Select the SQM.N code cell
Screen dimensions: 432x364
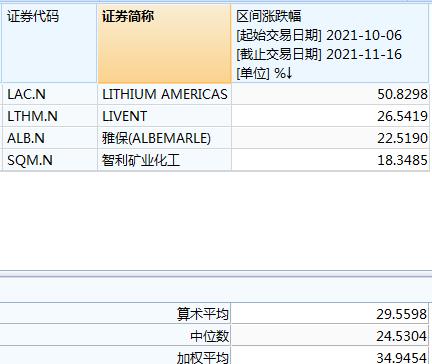click(49, 160)
